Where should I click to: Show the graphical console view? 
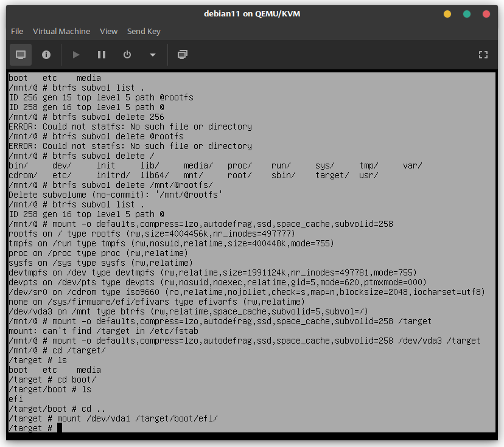click(x=21, y=55)
